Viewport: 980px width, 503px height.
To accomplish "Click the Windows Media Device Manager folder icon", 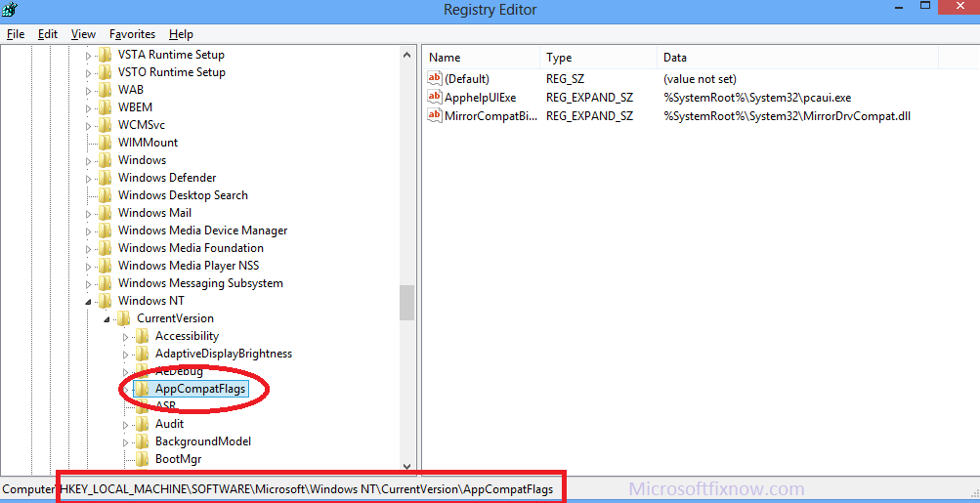I will click(x=106, y=230).
